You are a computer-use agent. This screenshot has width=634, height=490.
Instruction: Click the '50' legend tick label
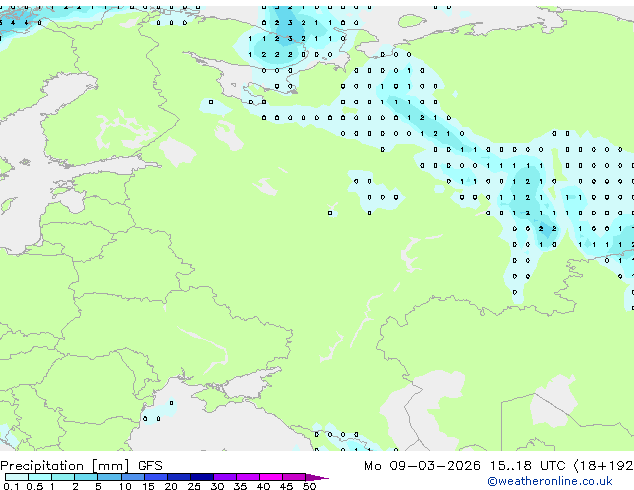click(309, 486)
